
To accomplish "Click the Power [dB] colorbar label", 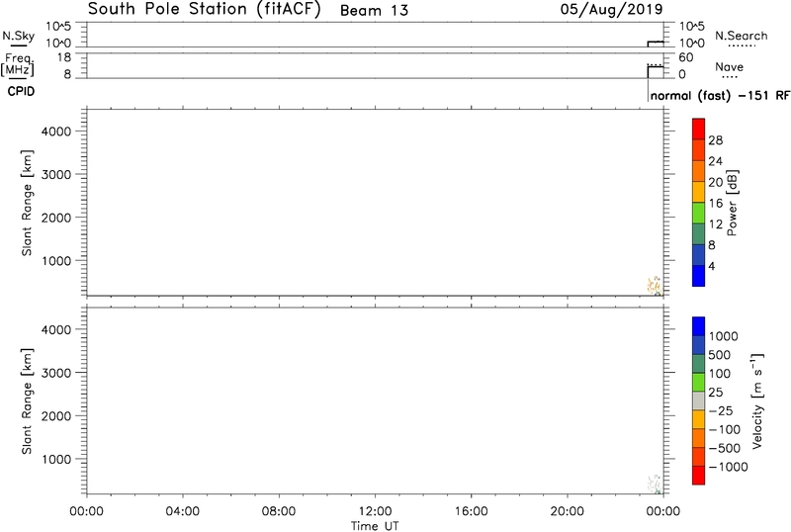I will click(x=733, y=203).
